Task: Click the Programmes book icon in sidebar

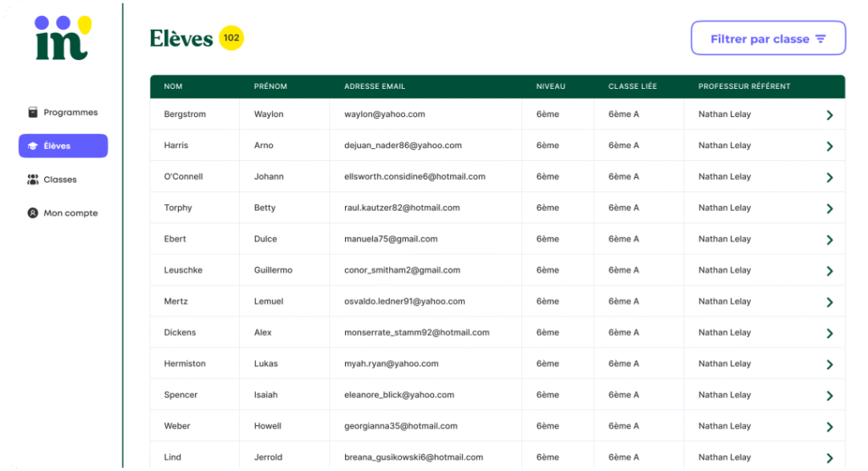Action: [x=33, y=113]
